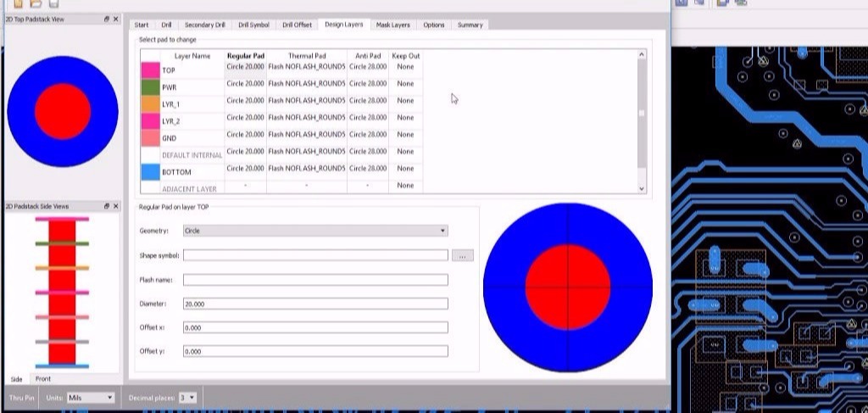Click the New padstack file icon
The height and width of the screenshot is (413, 868).
[18, 3]
